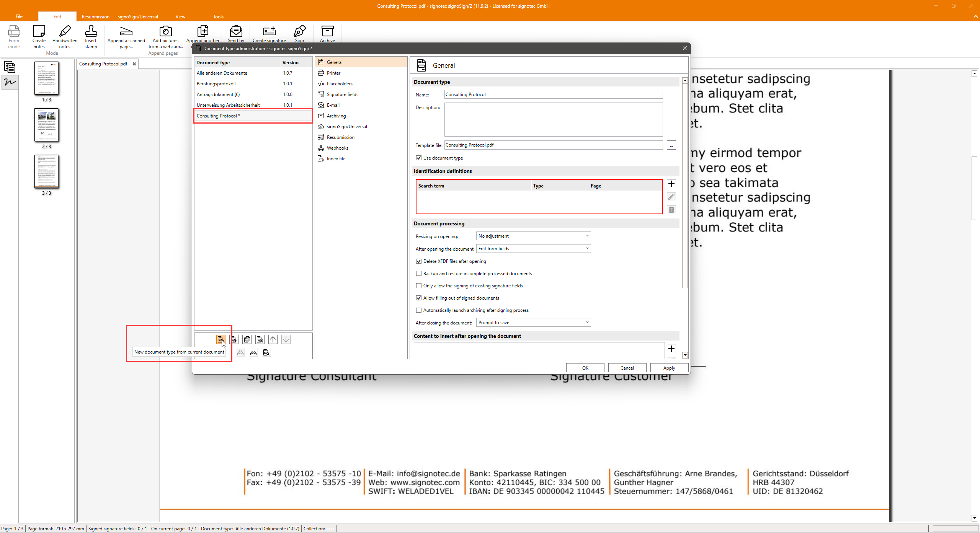Click the Insert stamp tool
The height and width of the screenshot is (533, 980).
pyautogui.click(x=91, y=37)
